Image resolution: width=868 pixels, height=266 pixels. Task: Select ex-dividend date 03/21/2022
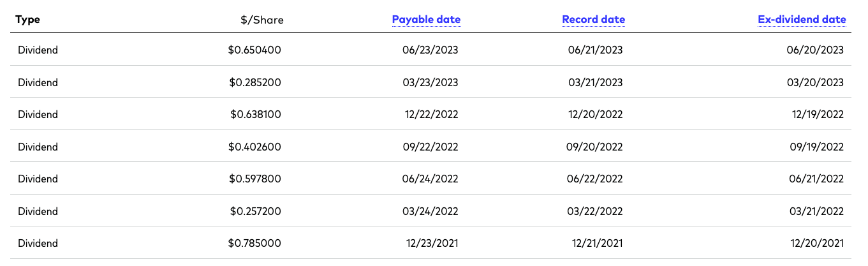pos(816,211)
